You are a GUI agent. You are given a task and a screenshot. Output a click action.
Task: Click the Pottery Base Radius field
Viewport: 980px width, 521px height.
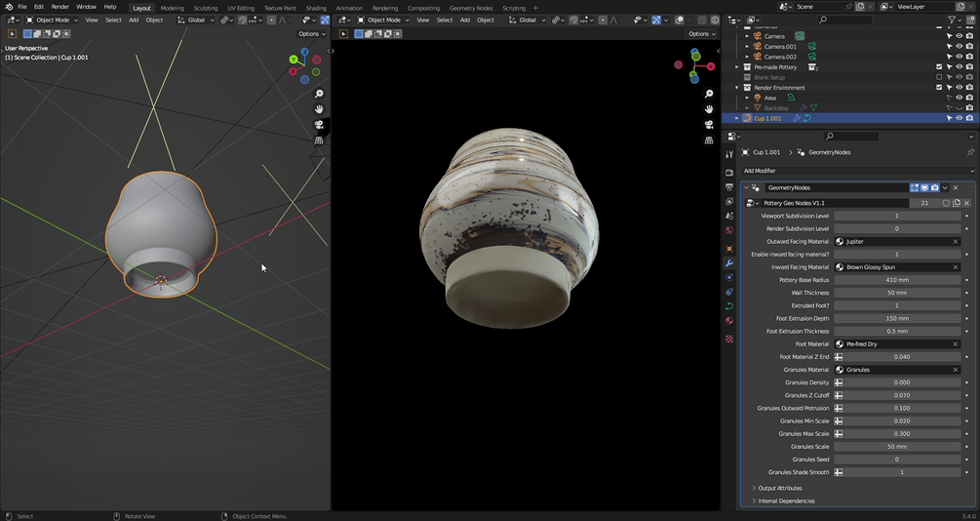pyautogui.click(x=896, y=280)
